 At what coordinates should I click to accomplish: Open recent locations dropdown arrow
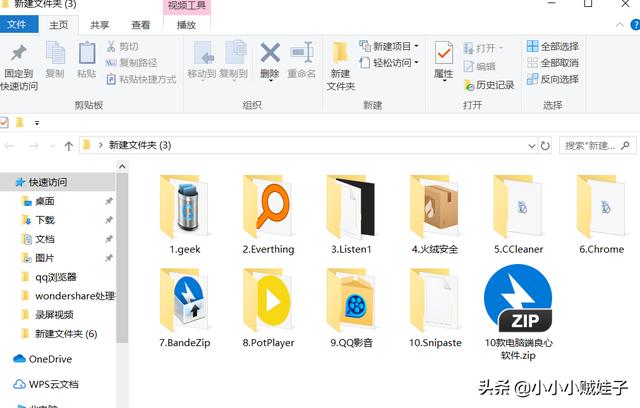52,146
